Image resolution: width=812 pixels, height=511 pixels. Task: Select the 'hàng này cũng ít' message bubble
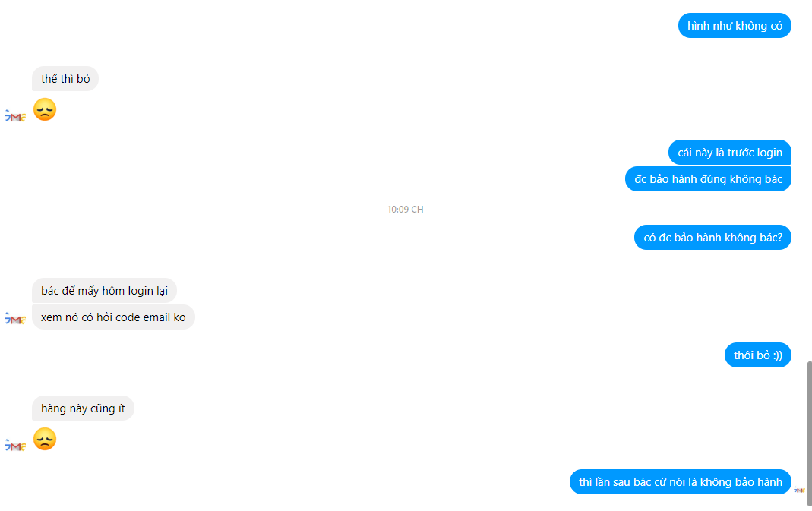[x=83, y=408]
